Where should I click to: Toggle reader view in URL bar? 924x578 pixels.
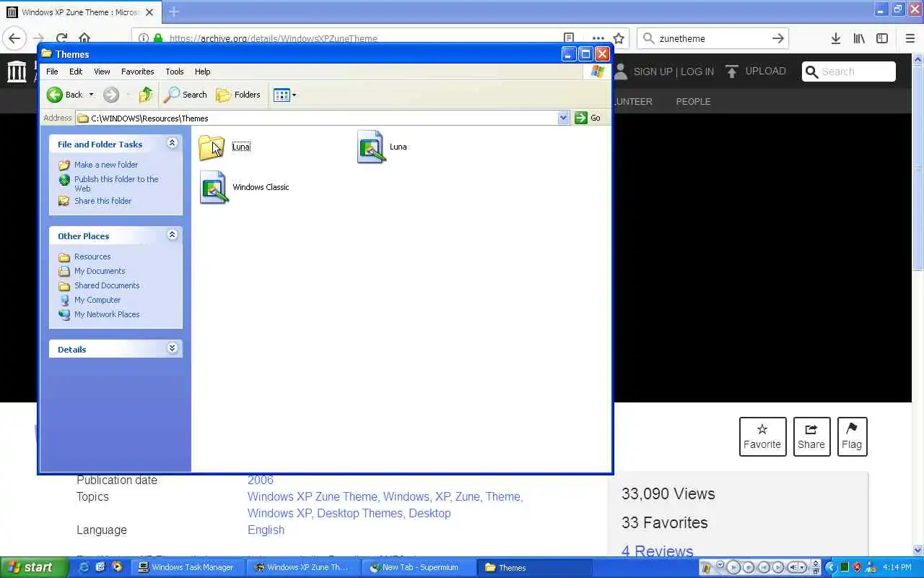pyautogui.click(x=569, y=38)
